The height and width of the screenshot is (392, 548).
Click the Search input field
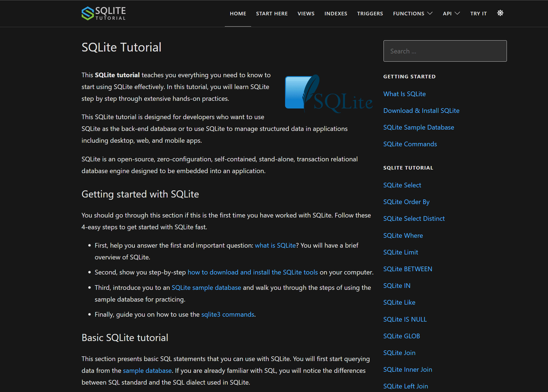(445, 51)
